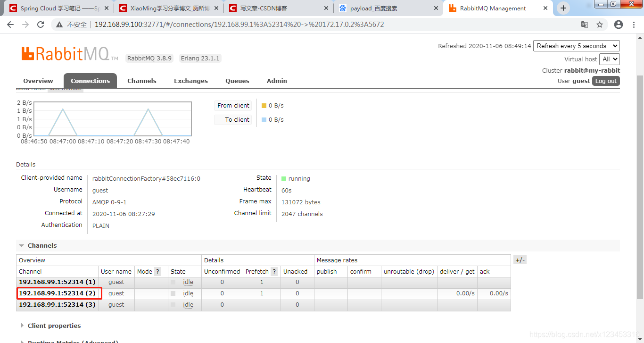644x343 pixels.
Task: Open the Chrome profile avatar icon
Action: pyautogui.click(x=619, y=25)
